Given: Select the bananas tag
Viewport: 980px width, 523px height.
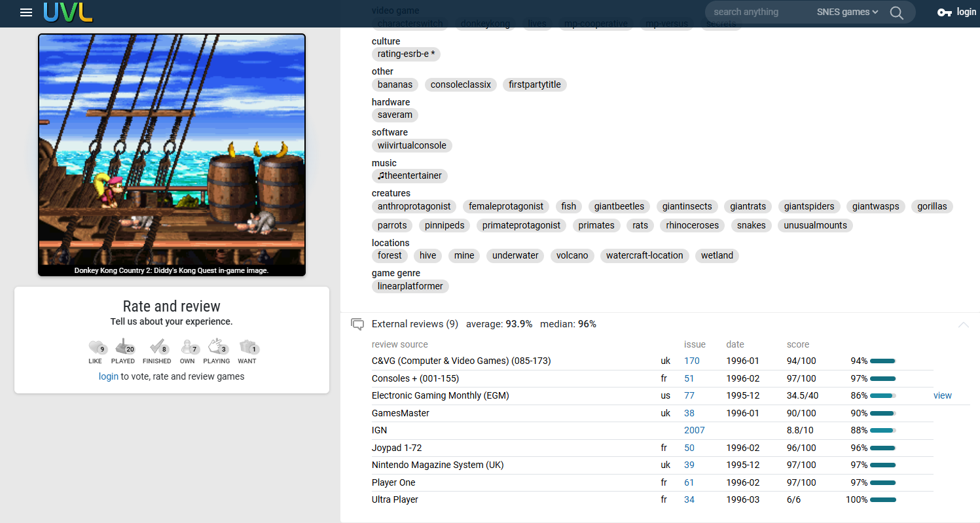Looking at the screenshot, I should pos(395,84).
